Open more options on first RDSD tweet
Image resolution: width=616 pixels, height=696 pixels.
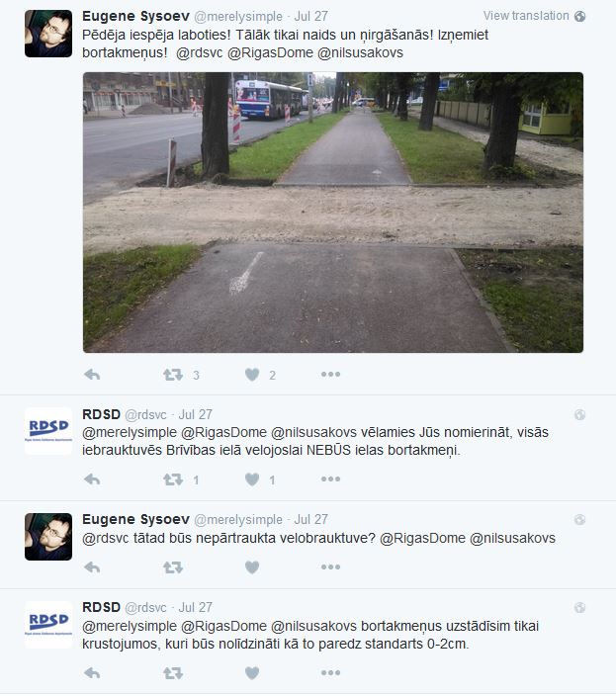[x=330, y=478]
